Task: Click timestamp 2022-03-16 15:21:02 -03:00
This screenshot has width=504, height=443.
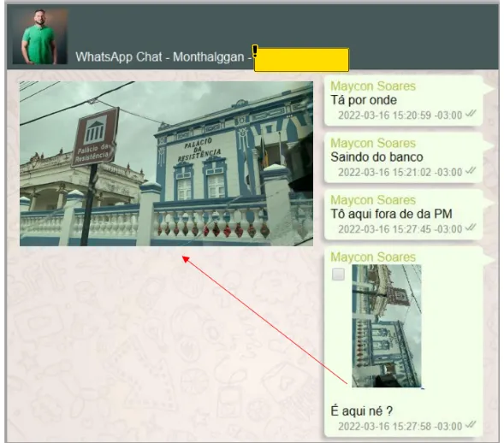Action: click(400, 172)
